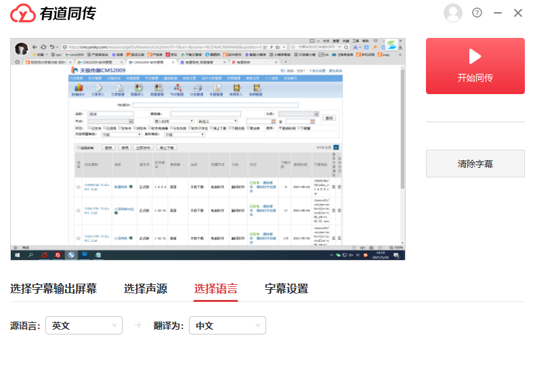Click the Windows Start icon in the preview taskbar
535x392 pixels.
pyautogui.click(x=16, y=255)
